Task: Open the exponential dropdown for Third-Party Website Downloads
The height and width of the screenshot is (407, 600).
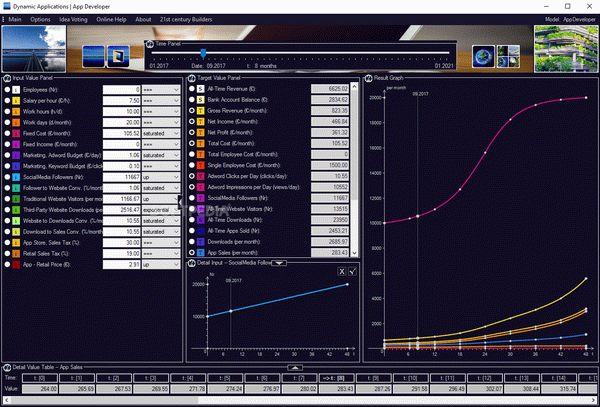Action: click(x=161, y=210)
